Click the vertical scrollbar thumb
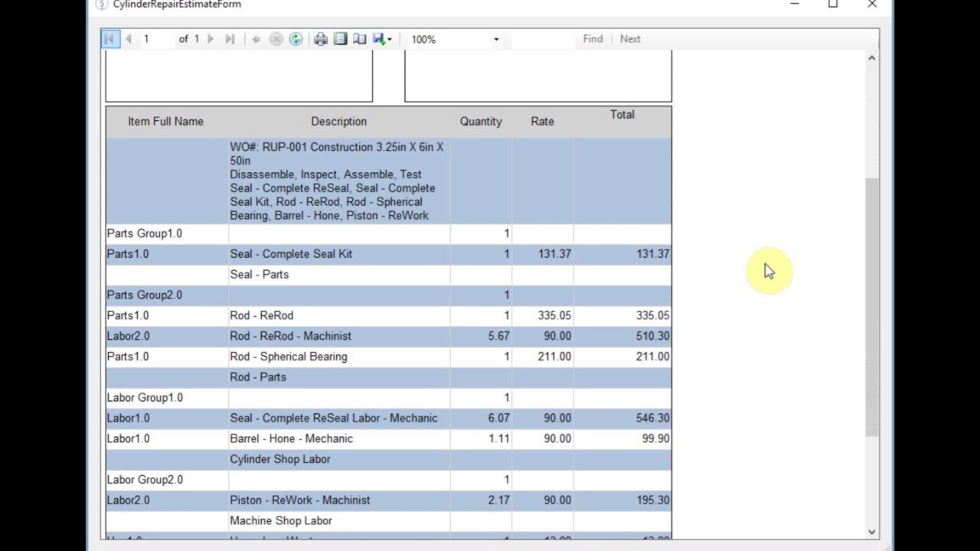The height and width of the screenshot is (551, 980). [x=871, y=307]
